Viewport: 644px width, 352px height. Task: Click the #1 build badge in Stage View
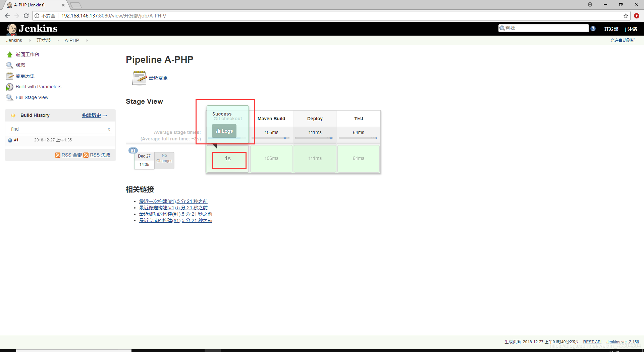133,150
